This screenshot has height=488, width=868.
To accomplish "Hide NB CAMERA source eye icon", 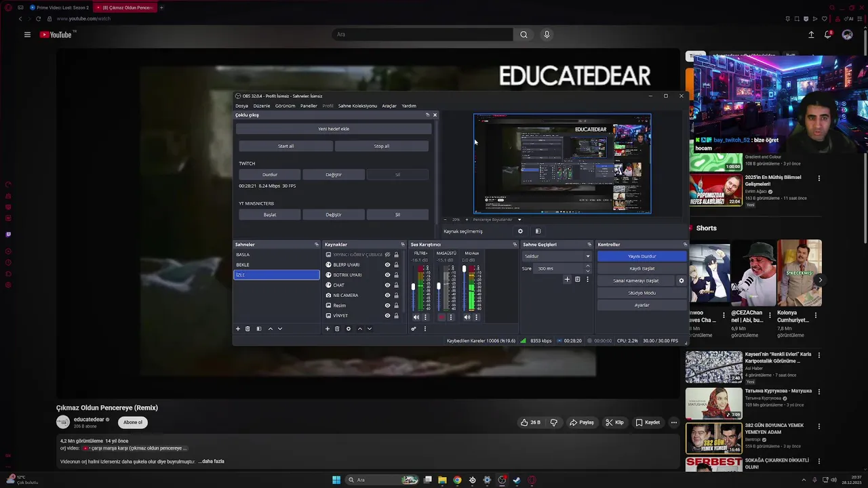I will [x=387, y=296].
